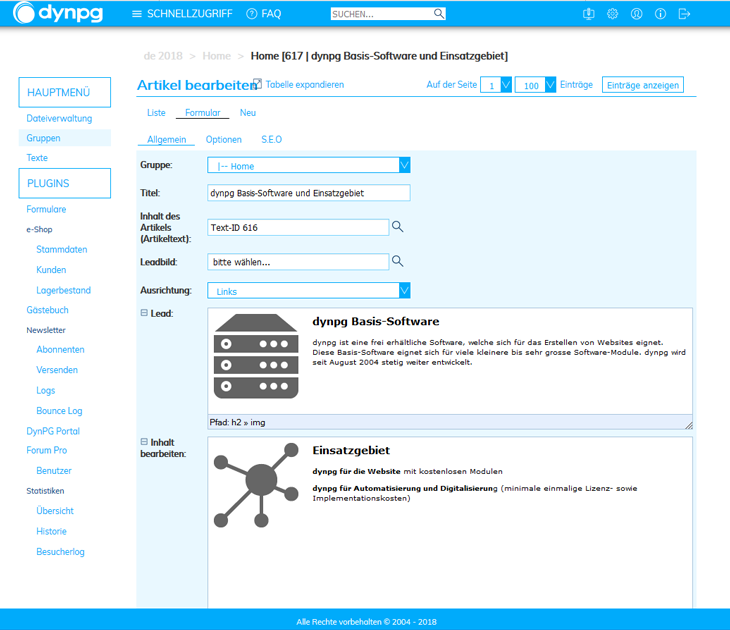The image size is (730, 630).
Task: Open the user profile icon
Action: tap(637, 14)
